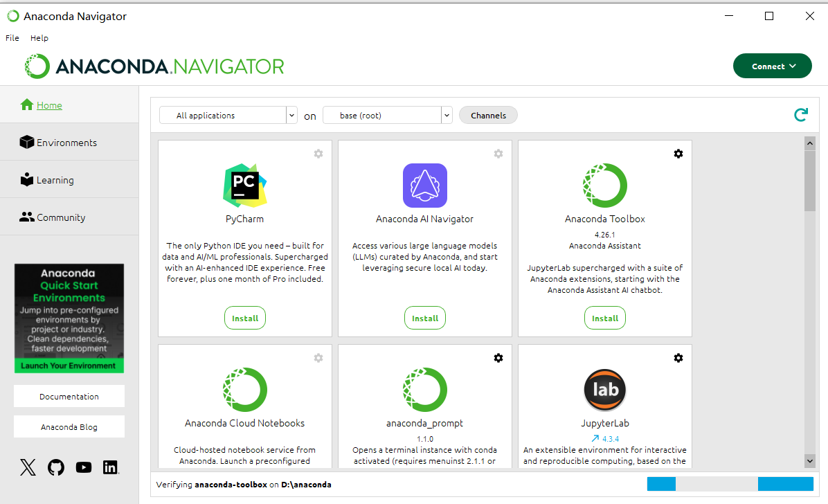Open the JupyterLab settings gear
This screenshot has width=828, height=504.
[x=678, y=358]
